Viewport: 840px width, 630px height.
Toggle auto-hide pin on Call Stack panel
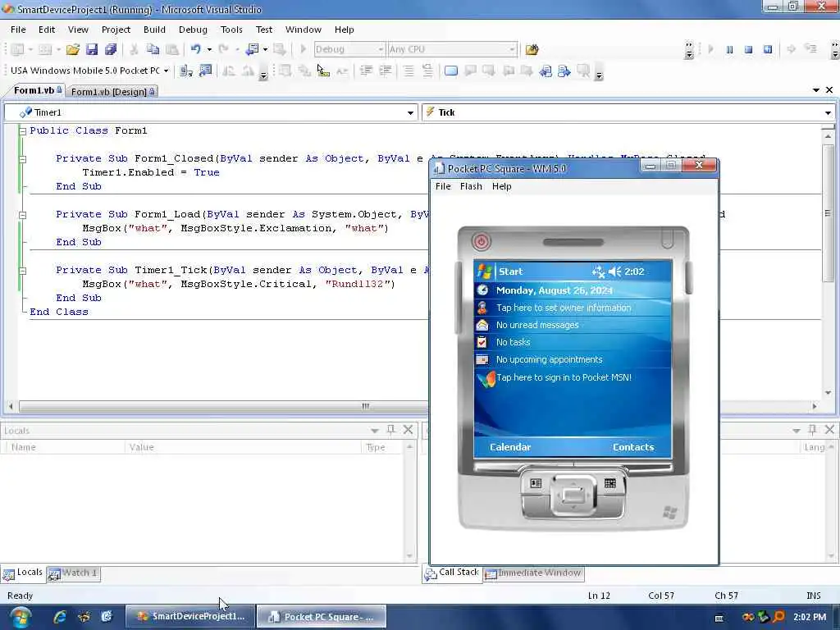pyautogui.click(x=813, y=430)
